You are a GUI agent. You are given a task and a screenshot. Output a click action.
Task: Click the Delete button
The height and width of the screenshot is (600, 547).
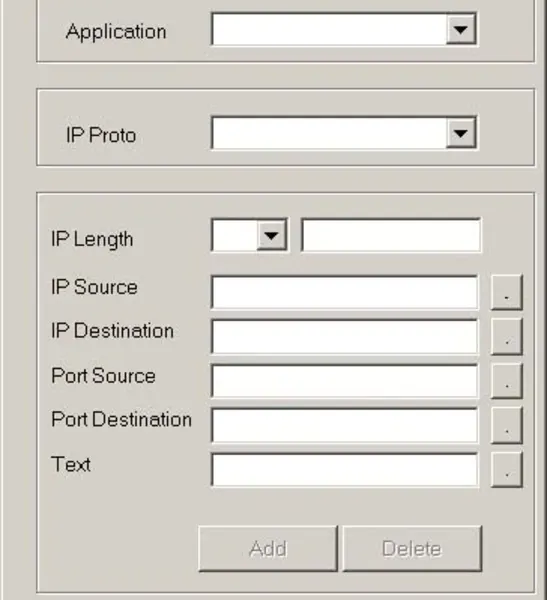[x=412, y=549]
